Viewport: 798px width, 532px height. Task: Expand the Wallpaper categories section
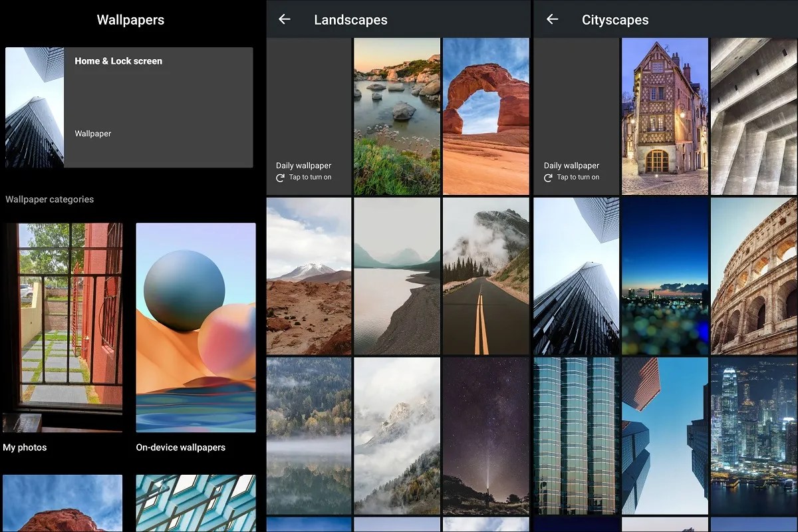[50, 199]
